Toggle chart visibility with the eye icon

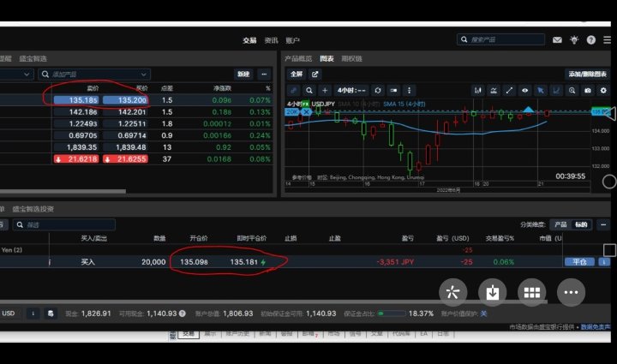click(524, 91)
